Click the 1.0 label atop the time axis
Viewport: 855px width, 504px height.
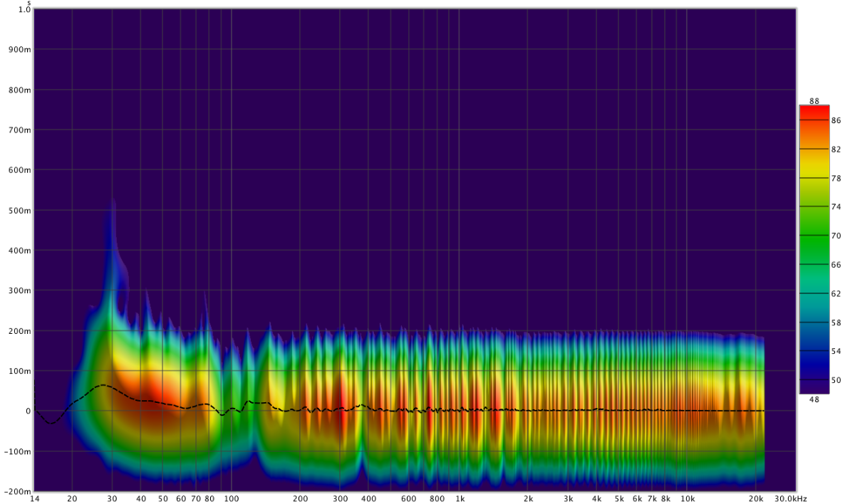point(24,9)
